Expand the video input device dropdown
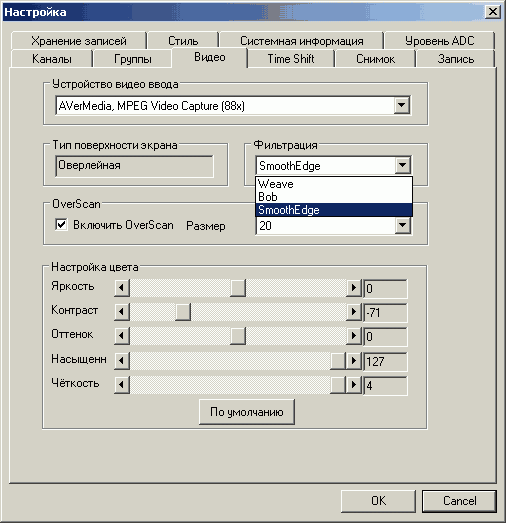The height and width of the screenshot is (523, 506). [402, 106]
